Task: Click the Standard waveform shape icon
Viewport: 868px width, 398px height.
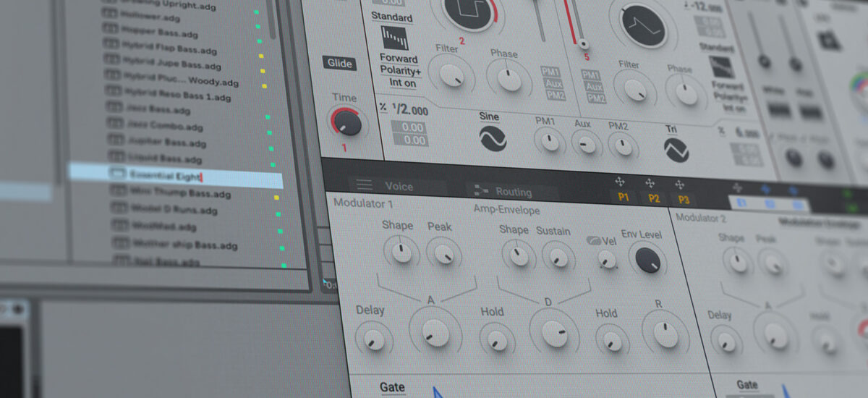Action: click(x=394, y=37)
